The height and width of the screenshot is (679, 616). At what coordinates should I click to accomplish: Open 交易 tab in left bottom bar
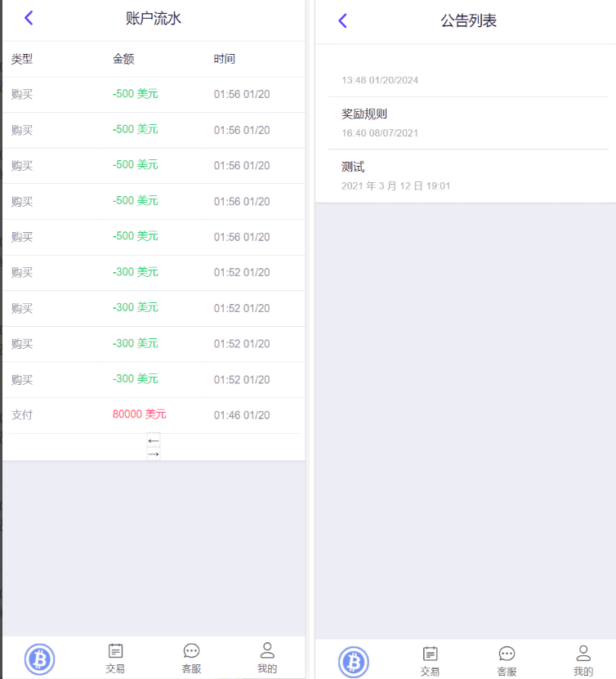(115, 659)
